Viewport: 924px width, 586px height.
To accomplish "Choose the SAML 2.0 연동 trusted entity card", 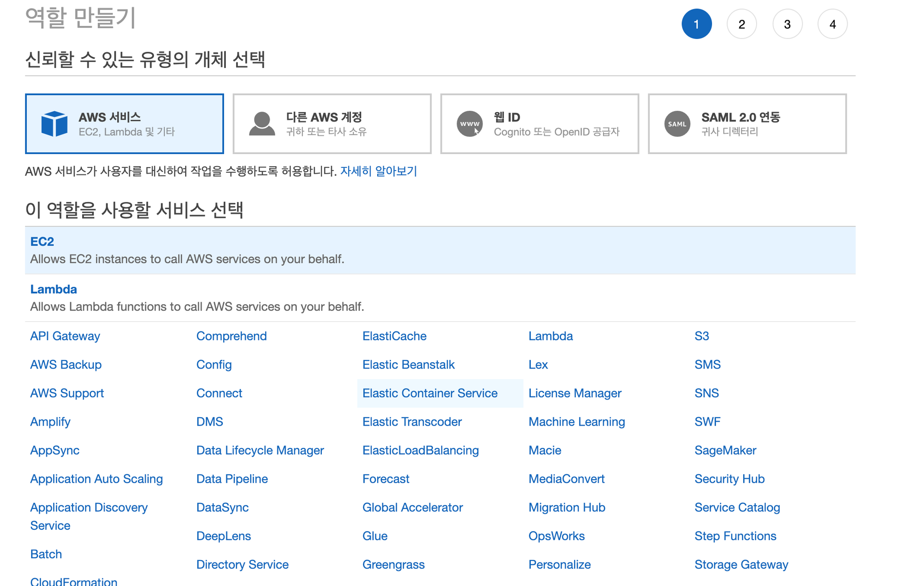I will 747,124.
